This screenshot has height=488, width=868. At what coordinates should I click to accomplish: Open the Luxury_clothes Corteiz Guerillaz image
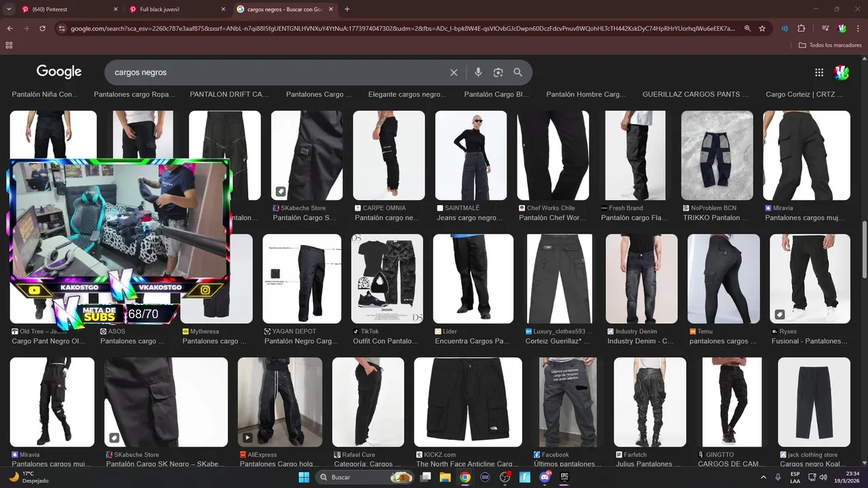(x=559, y=279)
